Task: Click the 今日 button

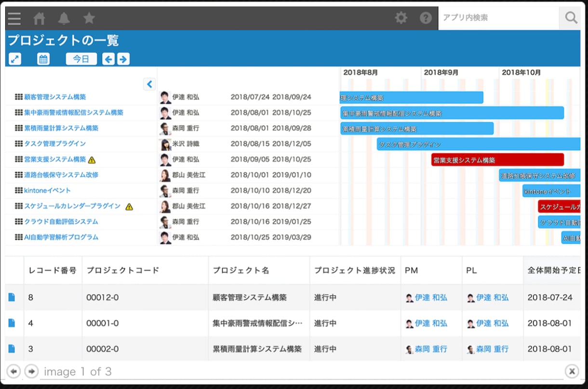Action: click(81, 59)
